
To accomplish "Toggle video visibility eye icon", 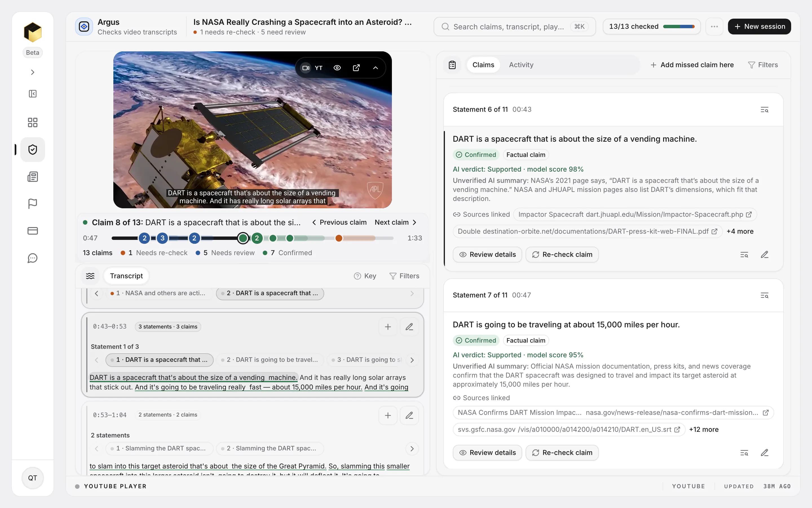I will point(337,68).
